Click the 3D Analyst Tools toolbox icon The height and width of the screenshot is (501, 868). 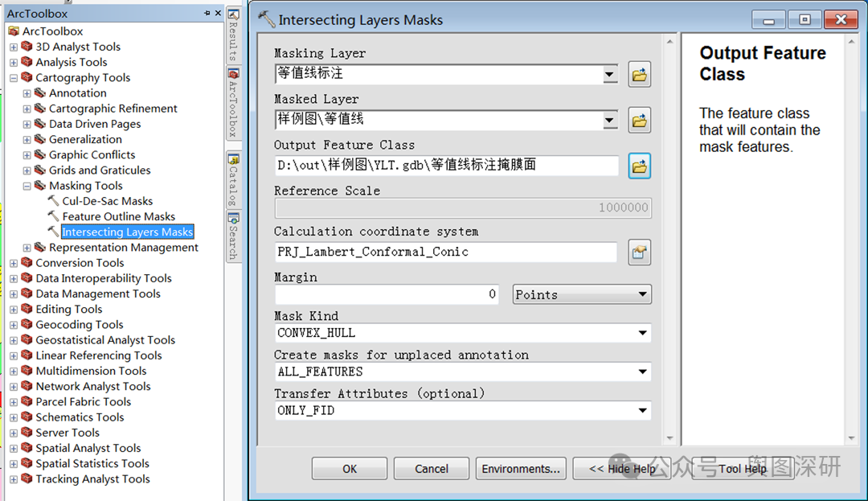pos(27,47)
